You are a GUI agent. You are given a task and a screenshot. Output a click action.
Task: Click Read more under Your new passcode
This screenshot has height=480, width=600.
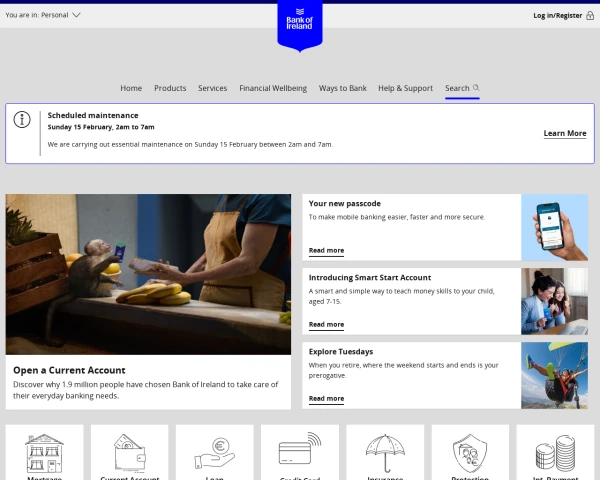pos(326,250)
